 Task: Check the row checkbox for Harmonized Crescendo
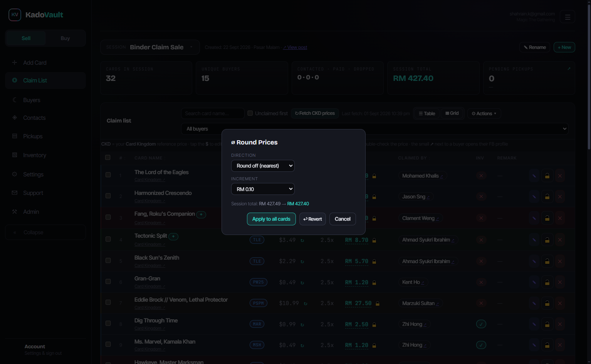108,196
